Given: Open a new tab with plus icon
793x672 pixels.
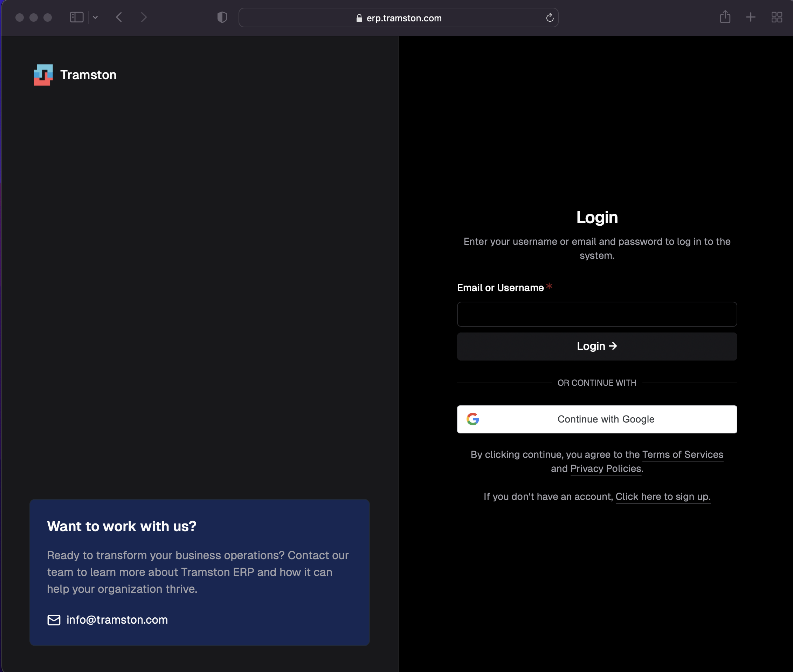Looking at the screenshot, I should click(751, 17).
